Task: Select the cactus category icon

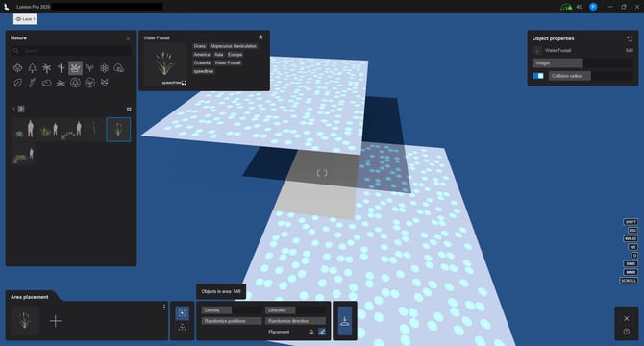Action: pyautogui.click(x=61, y=68)
